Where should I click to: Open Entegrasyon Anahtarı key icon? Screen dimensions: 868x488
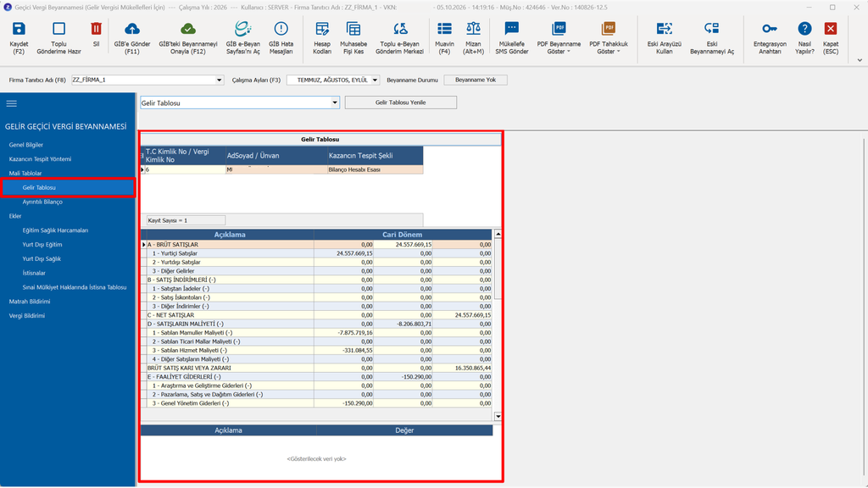click(770, 29)
